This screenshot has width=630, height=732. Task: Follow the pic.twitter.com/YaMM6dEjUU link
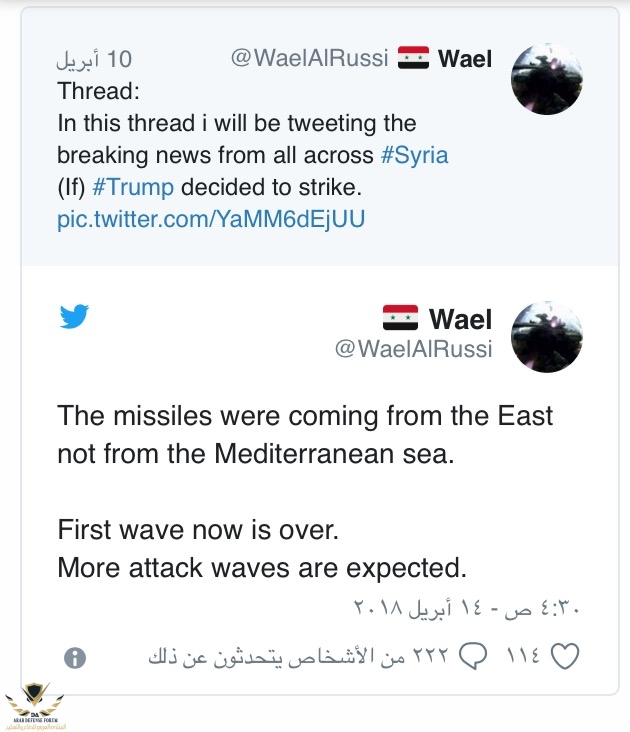click(211, 218)
